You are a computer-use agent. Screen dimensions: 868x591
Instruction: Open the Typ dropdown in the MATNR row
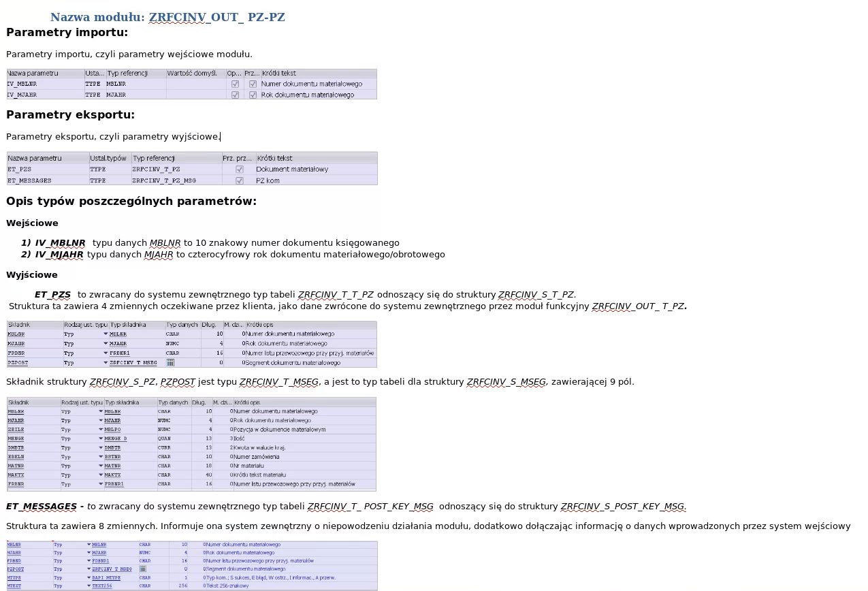(101, 466)
